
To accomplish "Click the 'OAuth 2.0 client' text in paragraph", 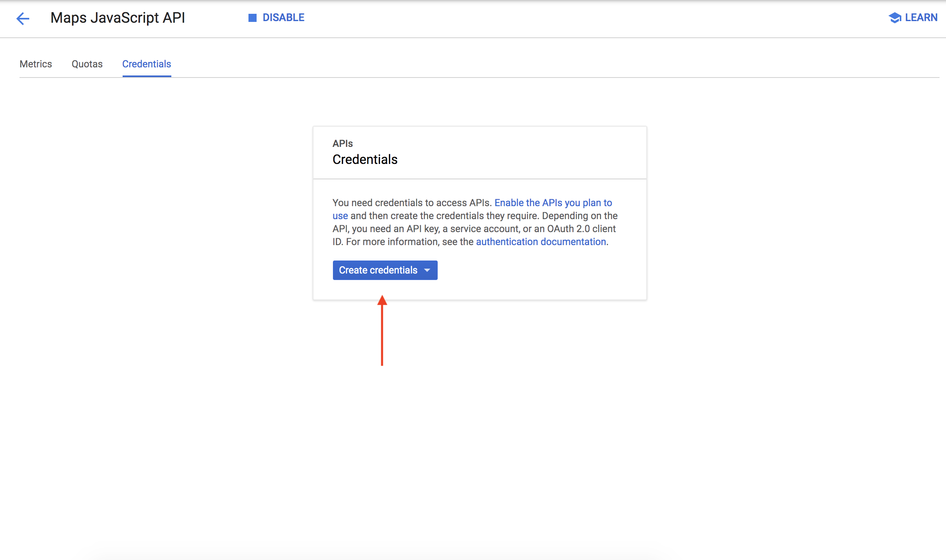I will (581, 229).
